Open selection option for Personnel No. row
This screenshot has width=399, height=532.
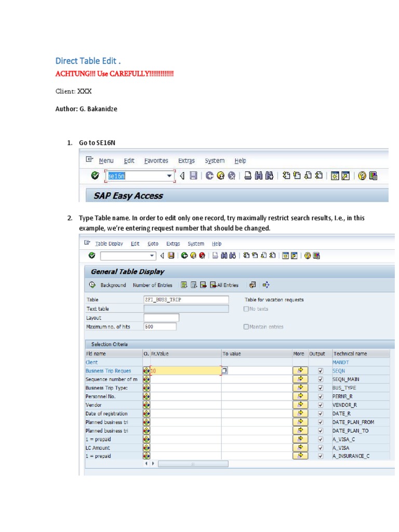(146, 396)
